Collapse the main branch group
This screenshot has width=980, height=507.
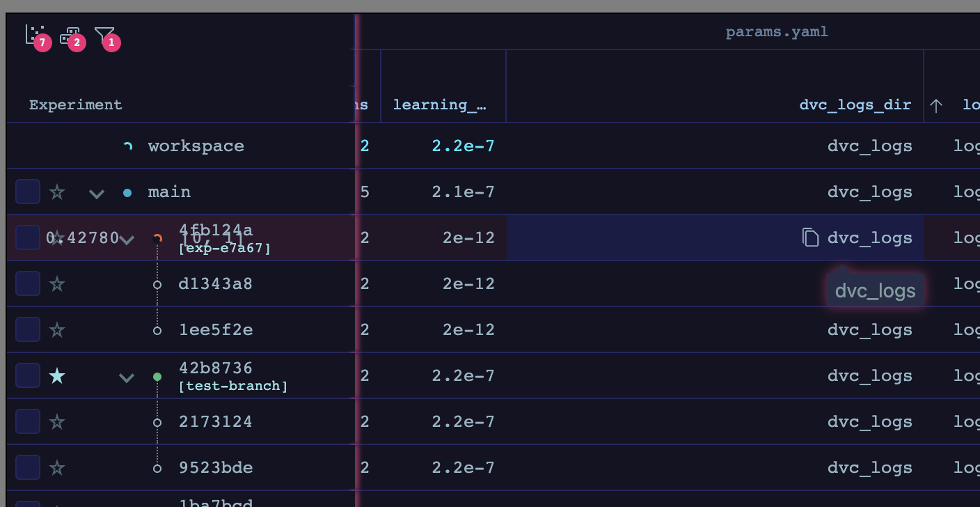click(97, 193)
